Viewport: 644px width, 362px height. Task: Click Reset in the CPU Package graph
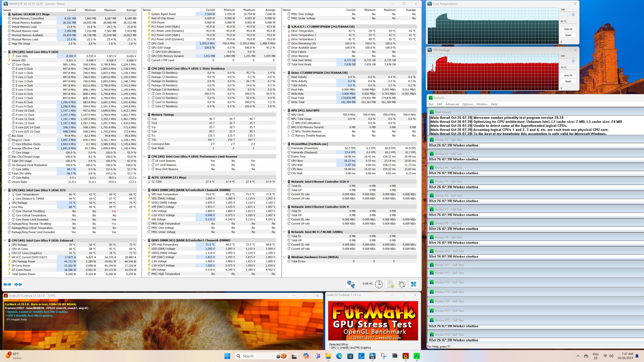(x=568, y=81)
